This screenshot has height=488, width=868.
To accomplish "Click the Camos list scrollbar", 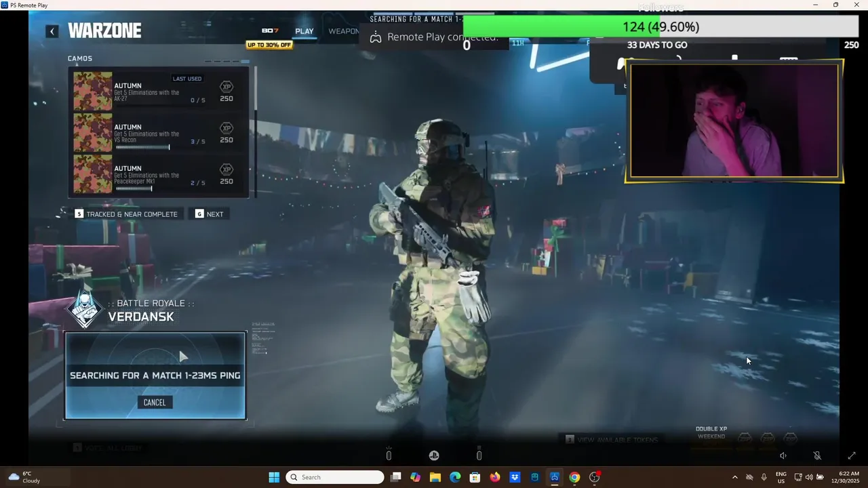I will pos(256,132).
